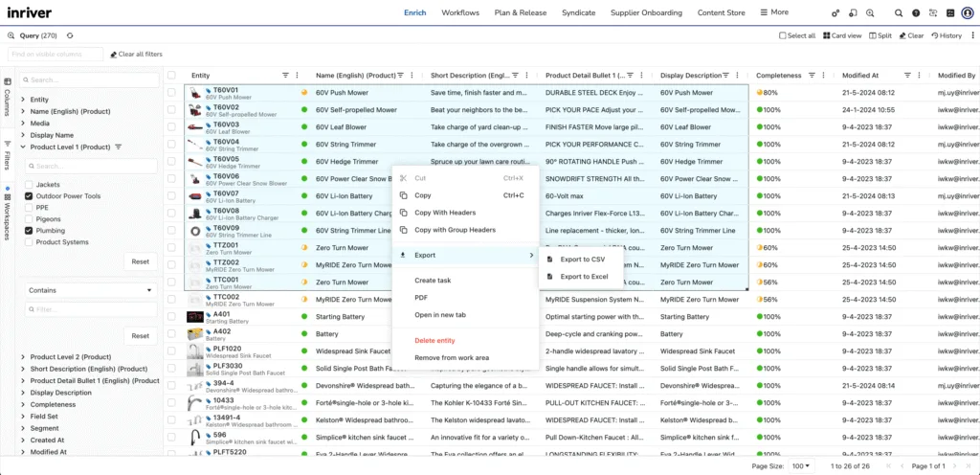
Task: Open the Workflows tab
Action: [x=460, y=12]
